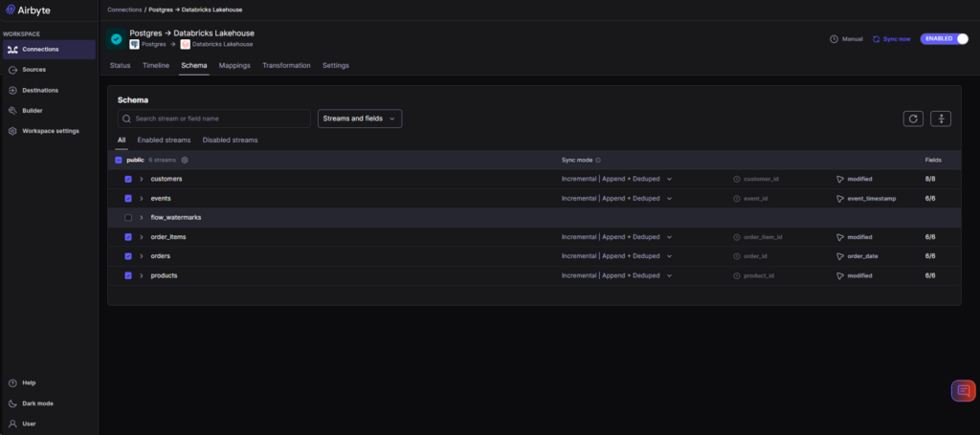Expand the events stream row
980x435 pixels.
tap(142, 199)
